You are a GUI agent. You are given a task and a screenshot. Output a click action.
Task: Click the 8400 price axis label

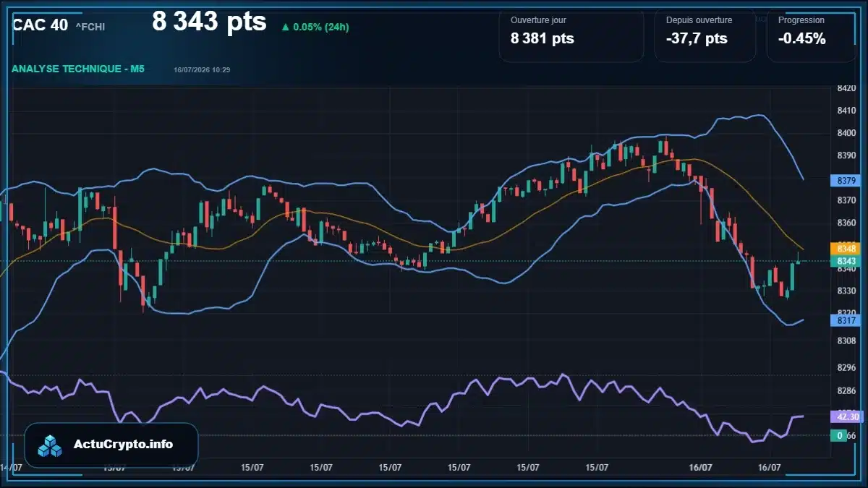[846, 133]
